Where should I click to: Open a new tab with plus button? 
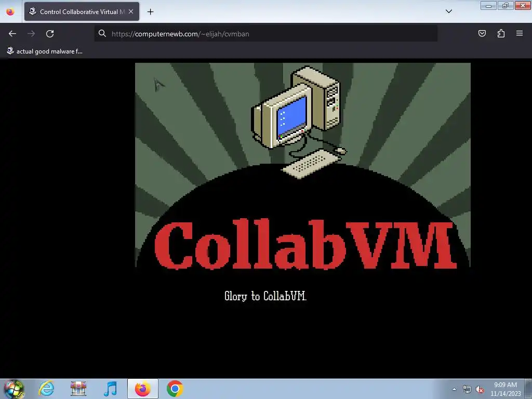point(150,12)
